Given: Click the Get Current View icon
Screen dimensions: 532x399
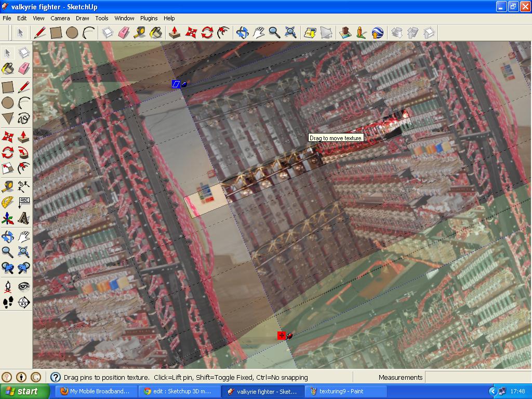Looking at the screenshot, I should 310,33.
